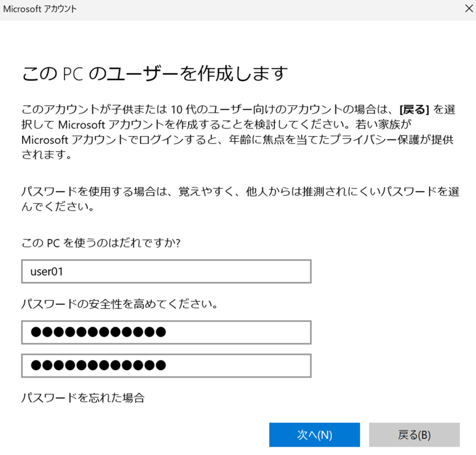Click the paragraph starting with このアカウントが子供
Viewport: 476px width, 455px height.
point(237,132)
